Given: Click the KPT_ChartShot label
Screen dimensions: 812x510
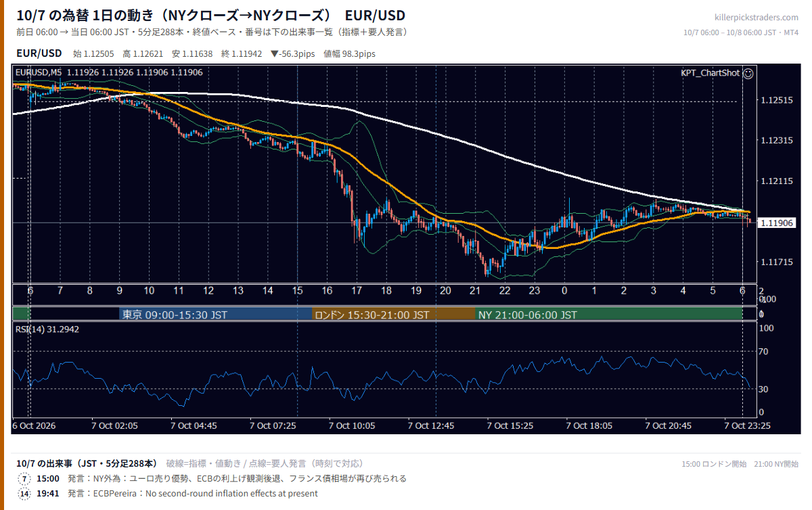Looking at the screenshot, I should click(x=710, y=72).
